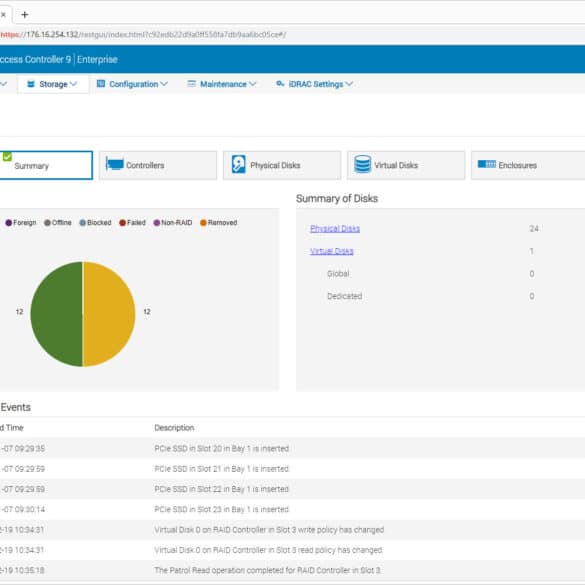585x585 pixels.
Task: Click the Physical Disks hard drive icon
Action: pos(238,164)
